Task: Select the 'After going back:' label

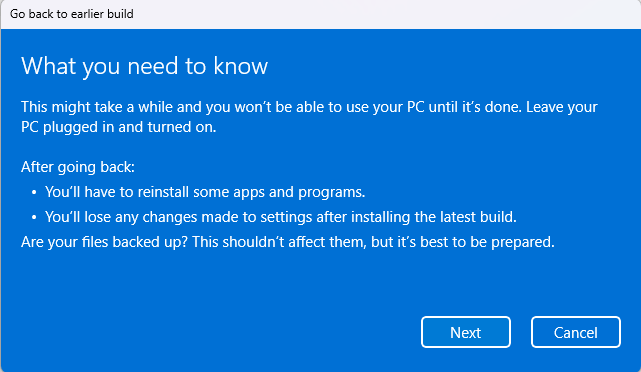Action: click(78, 167)
